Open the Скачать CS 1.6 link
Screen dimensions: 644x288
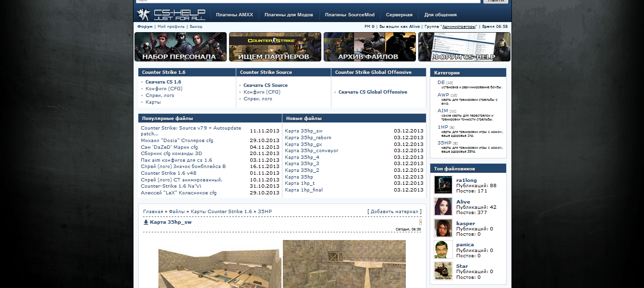(x=163, y=82)
